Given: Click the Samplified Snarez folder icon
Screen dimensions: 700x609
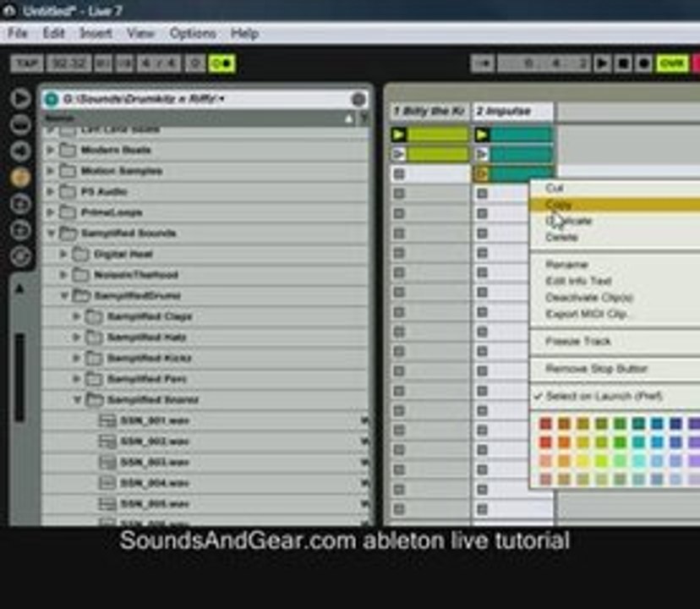Looking at the screenshot, I should tap(94, 399).
